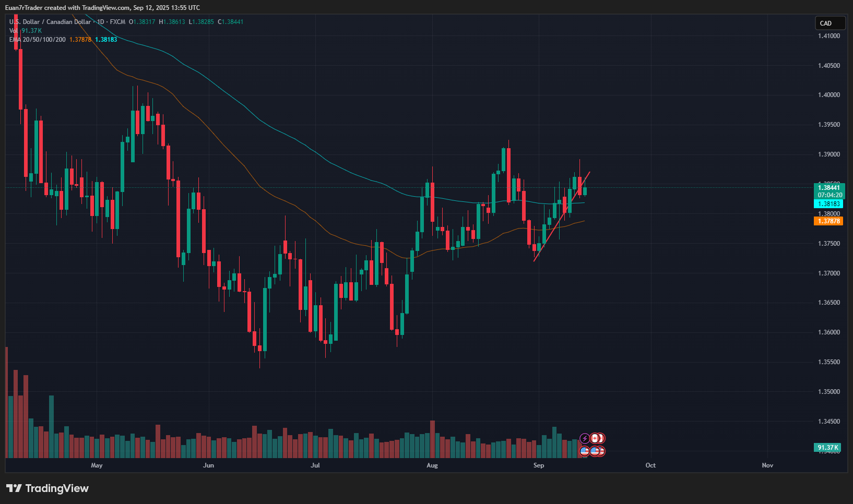Viewport: 853px width, 504px height.
Task: Click the high value H1.38613 in legend
Action: (x=172, y=22)
